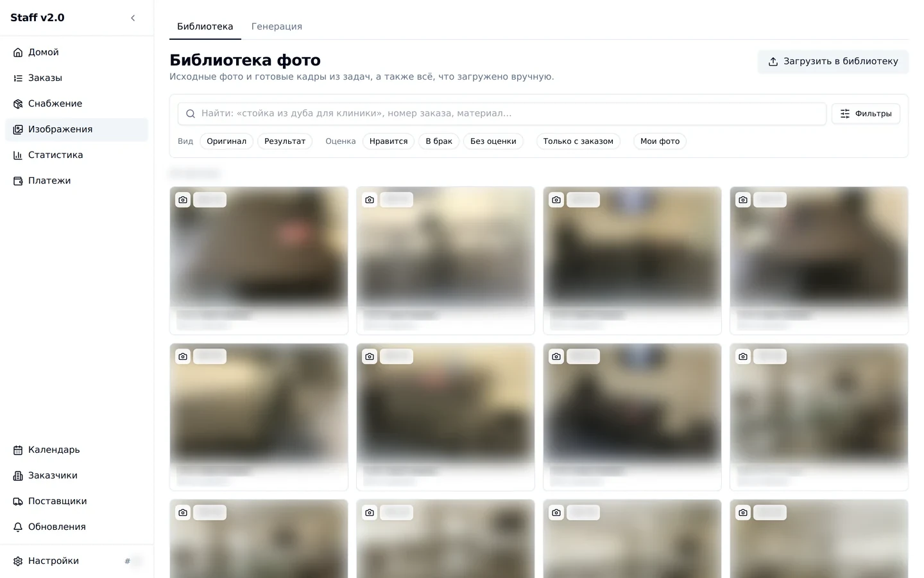924x578 pixels.
Task: Click the Календарь calendar icon
Action: click(18, 450)
